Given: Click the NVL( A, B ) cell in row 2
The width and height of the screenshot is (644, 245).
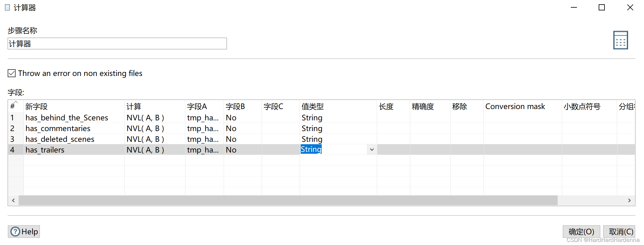Looking at the screenshot, I should tap(155, 128).
